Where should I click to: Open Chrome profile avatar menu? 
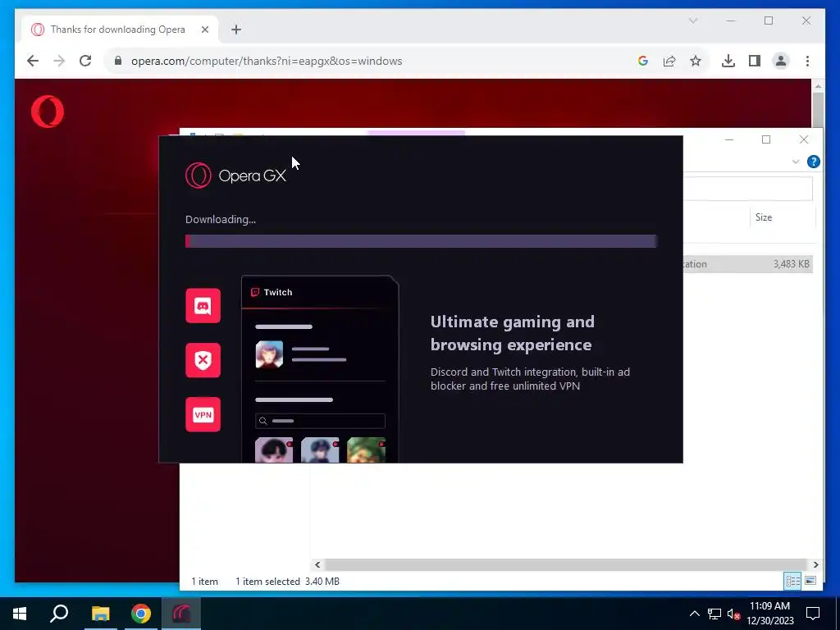point(781,61)
